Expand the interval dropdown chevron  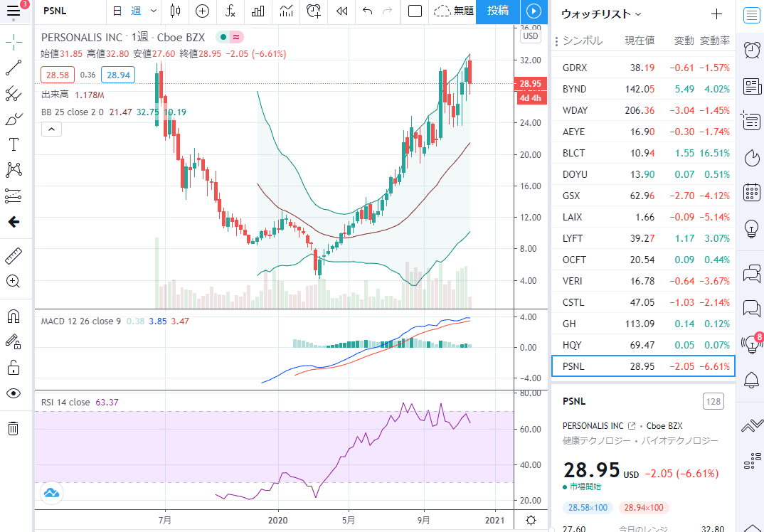click(x=154, y=11)
